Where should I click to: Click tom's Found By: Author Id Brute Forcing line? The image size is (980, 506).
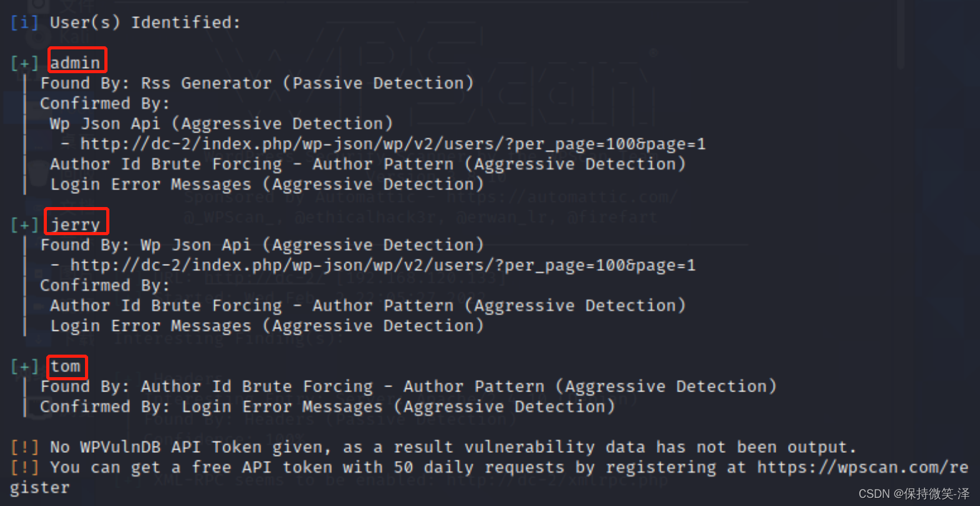[x=409, y=387]
